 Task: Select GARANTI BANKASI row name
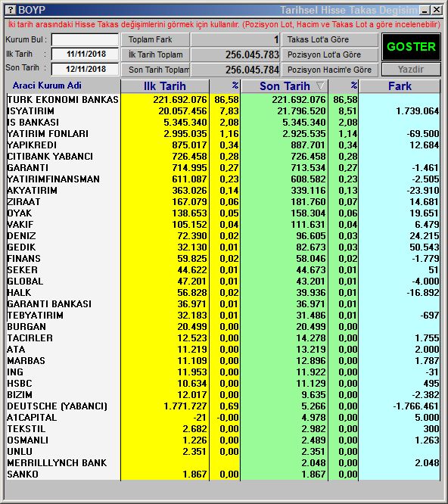(x=49, y=304)
